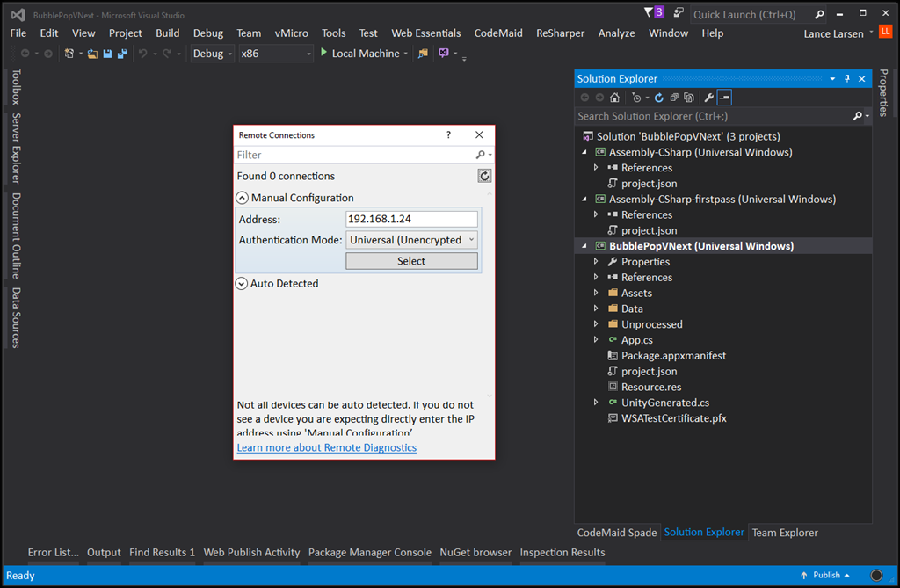
Task: Open the x86 platform dropdown
Action: pyautogui.click(x=276, y=54)
